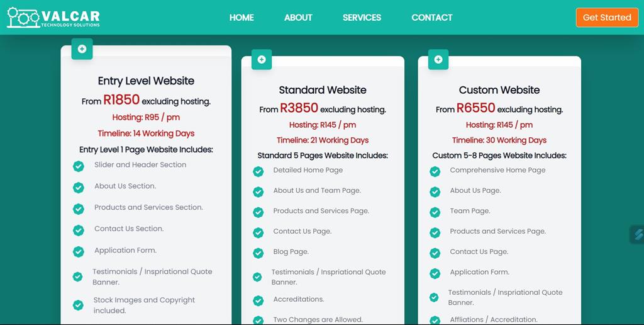The height and width of the screenshot is (325, 644).
Task: Expand the Standard Website plus icon
Action: (262, 60)
